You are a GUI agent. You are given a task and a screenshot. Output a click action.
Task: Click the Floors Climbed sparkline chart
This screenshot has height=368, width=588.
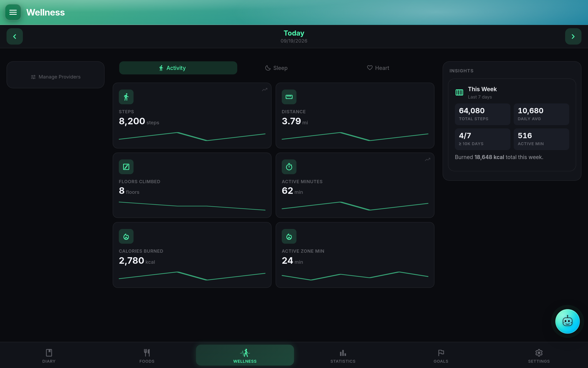[x=192, y=206]
